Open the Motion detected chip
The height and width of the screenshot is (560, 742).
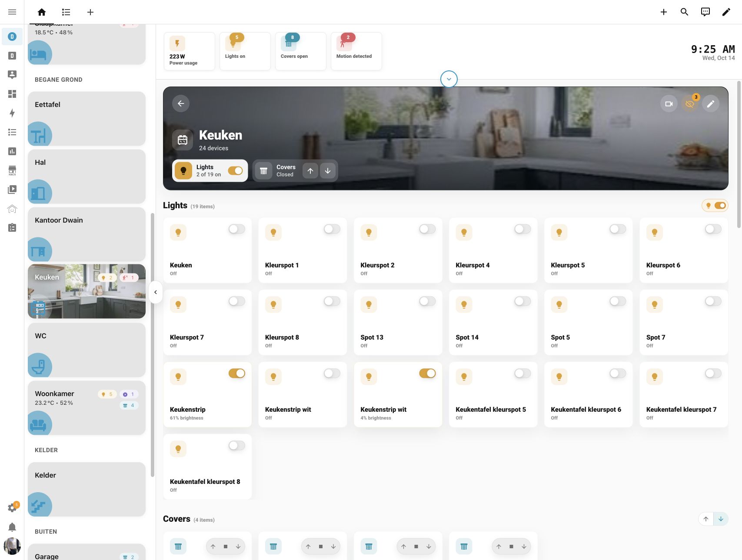pyautogui.click(x=356, y=51)
